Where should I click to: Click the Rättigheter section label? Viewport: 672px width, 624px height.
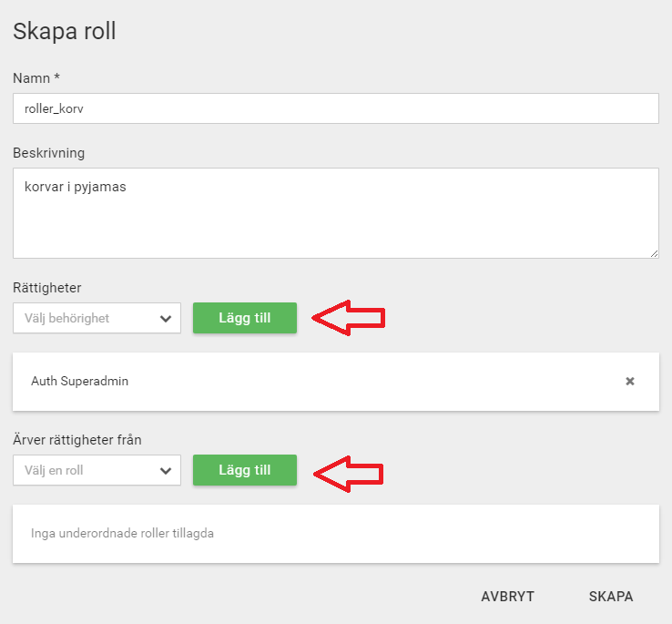[x=47, y=287]
